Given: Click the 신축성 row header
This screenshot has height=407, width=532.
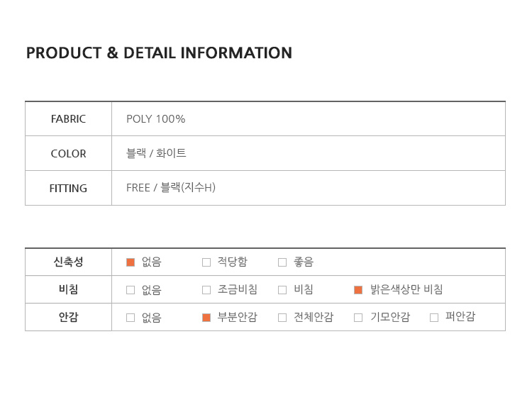Looking at the screenshot, I should 68,262.
